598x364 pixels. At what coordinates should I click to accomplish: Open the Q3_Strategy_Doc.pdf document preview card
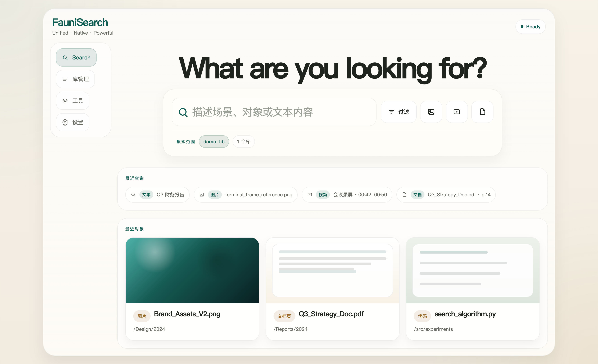(333, 270)
